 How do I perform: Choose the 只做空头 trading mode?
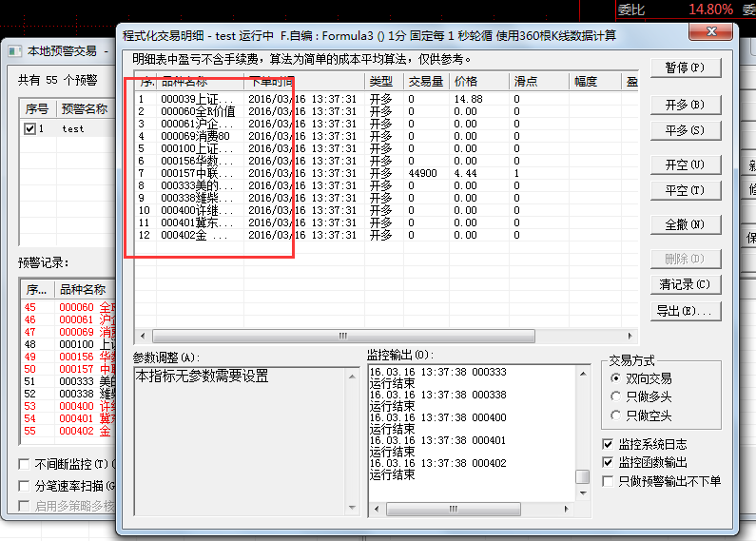click(615, 415)
